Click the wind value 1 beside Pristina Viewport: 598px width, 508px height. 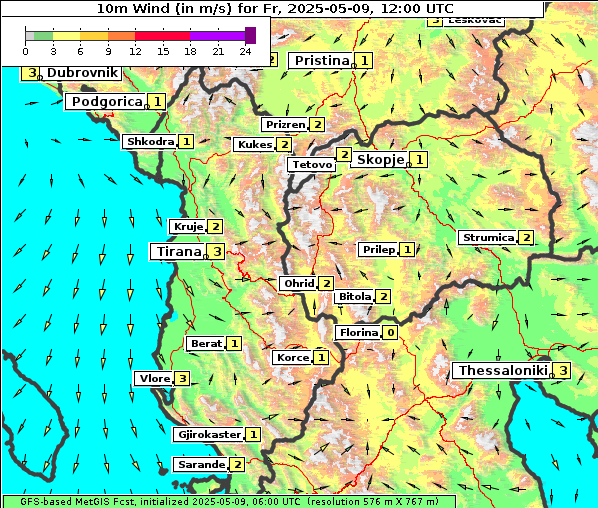click(364, 60)
